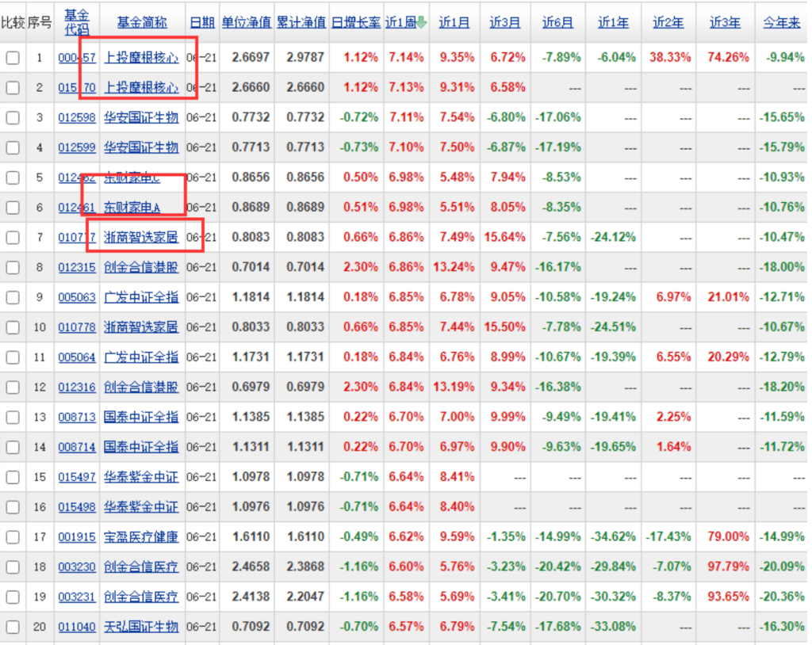Click the unit net value 2.6697
This screenshot has height=645, width=812.
(x=251, y=58)
